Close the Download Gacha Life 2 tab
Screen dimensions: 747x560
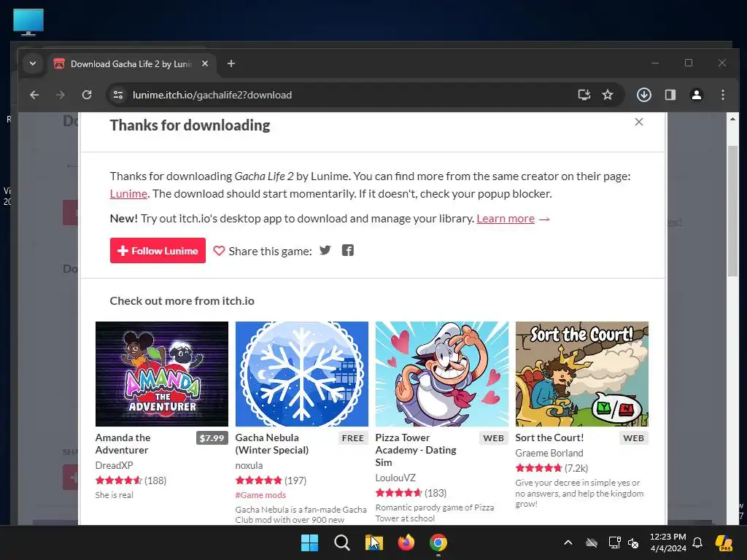[205, 63]
